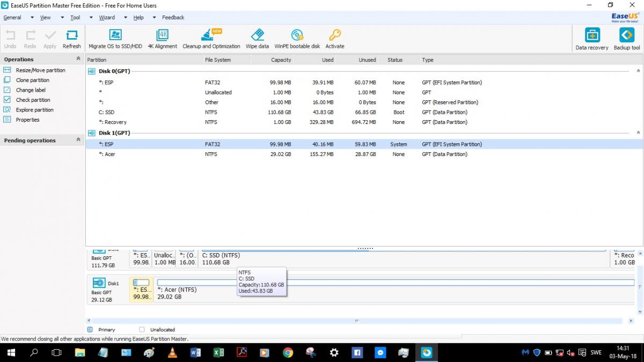The height and width of the screenshot is (362, 644).
Task: Select the 'Unallocated' file system row
Action: coord(364,92)
